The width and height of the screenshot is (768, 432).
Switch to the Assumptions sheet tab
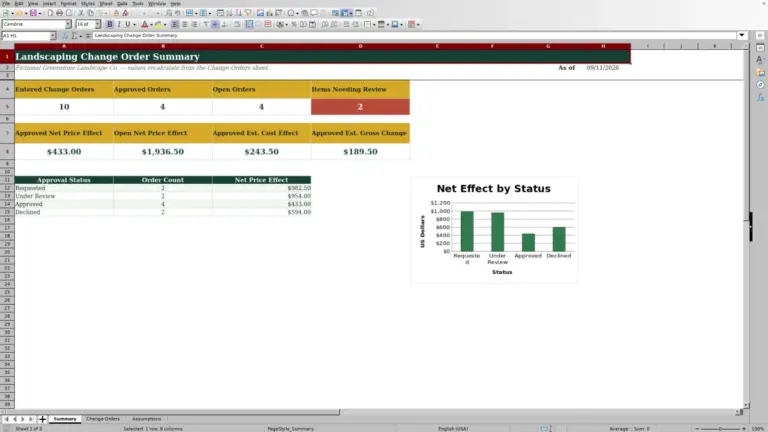click(x=146, y=419)
